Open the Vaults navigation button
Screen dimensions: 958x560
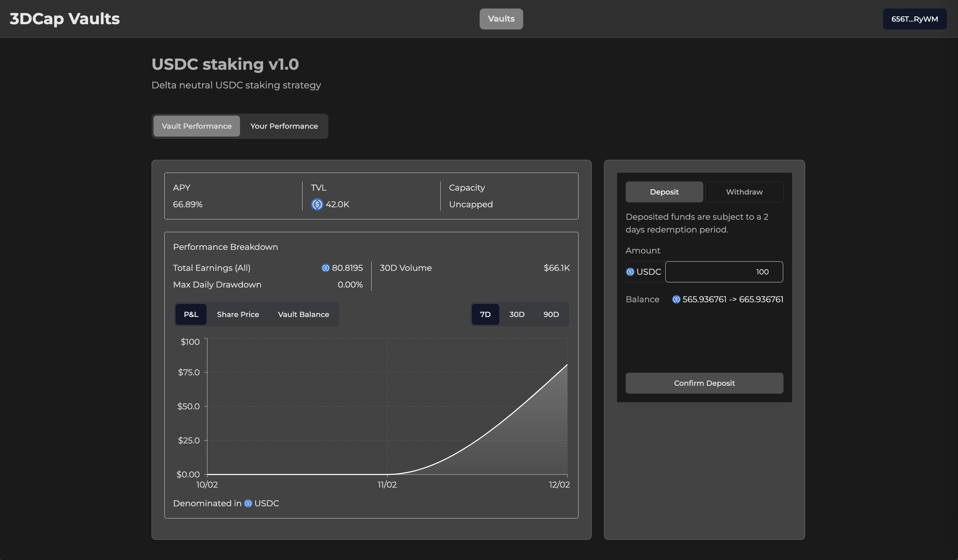[x=501, y=19]
